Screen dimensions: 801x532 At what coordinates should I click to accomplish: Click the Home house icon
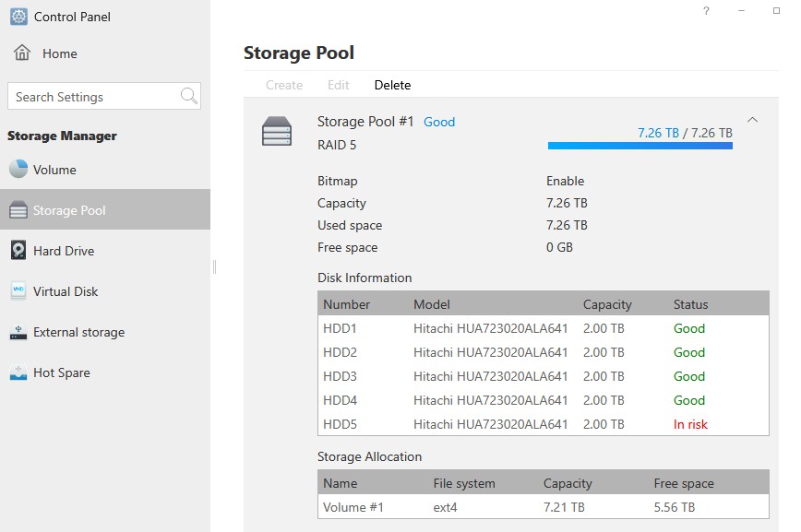22,53
